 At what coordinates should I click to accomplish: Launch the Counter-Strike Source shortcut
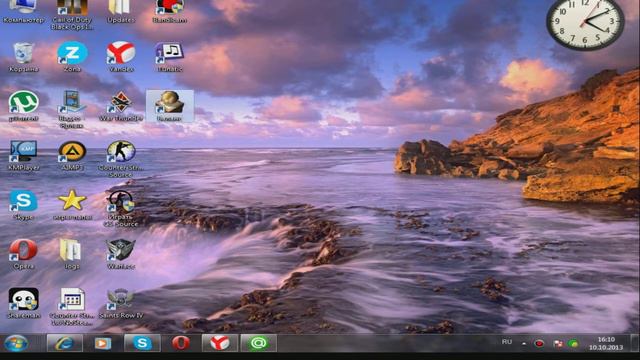[121, 158]
